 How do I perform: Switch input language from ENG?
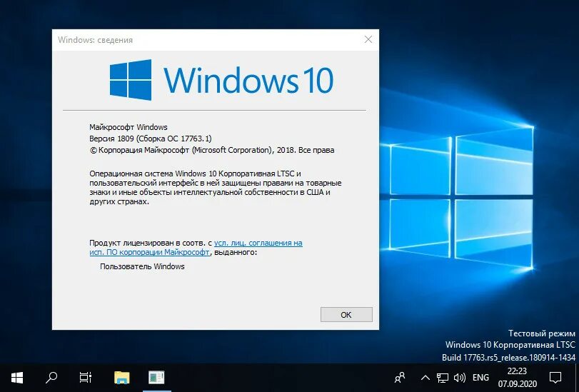point(480,378)
